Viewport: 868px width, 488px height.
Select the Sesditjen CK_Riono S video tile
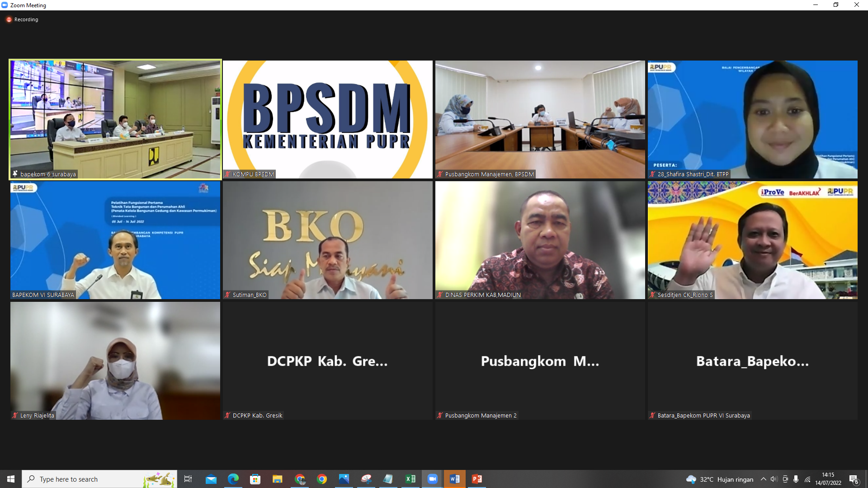click(x=753, y=240)
